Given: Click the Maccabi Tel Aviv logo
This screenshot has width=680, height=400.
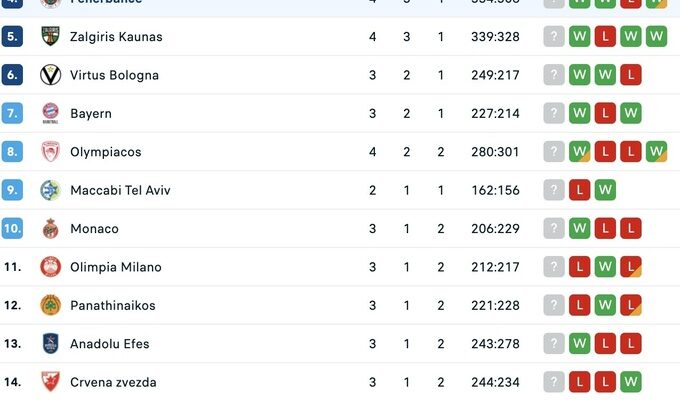Looking at the screenshot, I should (50, 190).
